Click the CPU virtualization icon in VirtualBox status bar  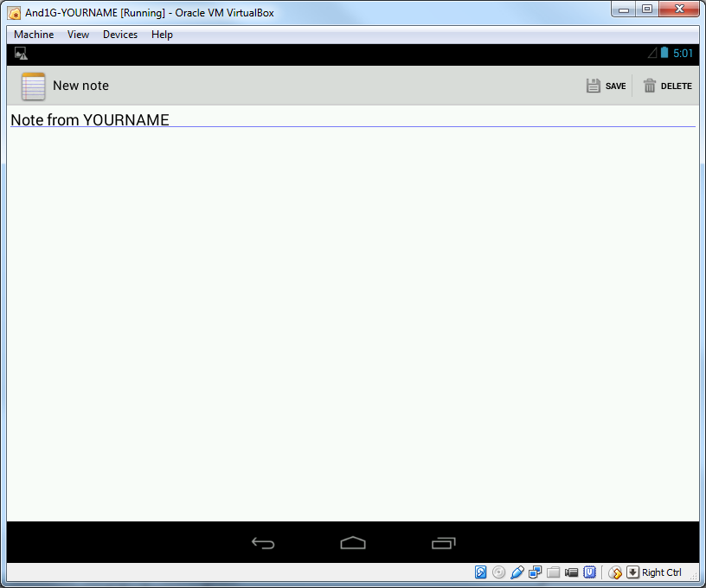[589, 572]
